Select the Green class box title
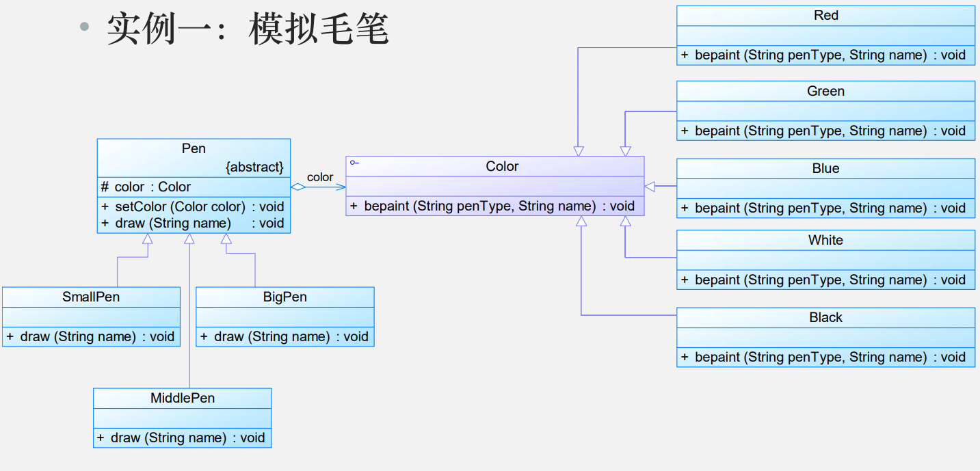 [826, 92]
